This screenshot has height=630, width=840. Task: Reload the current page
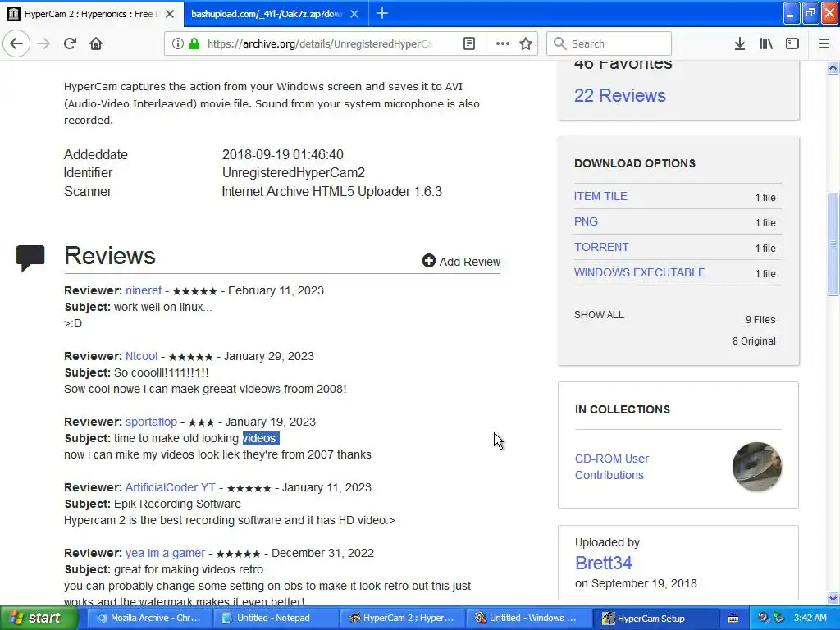point(71,43)
